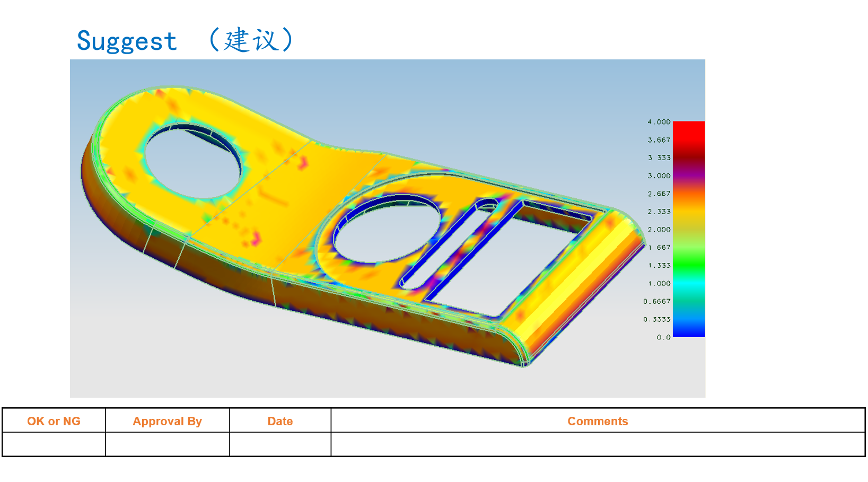
Task: Click the OK or NG table header
Action: 54,421
